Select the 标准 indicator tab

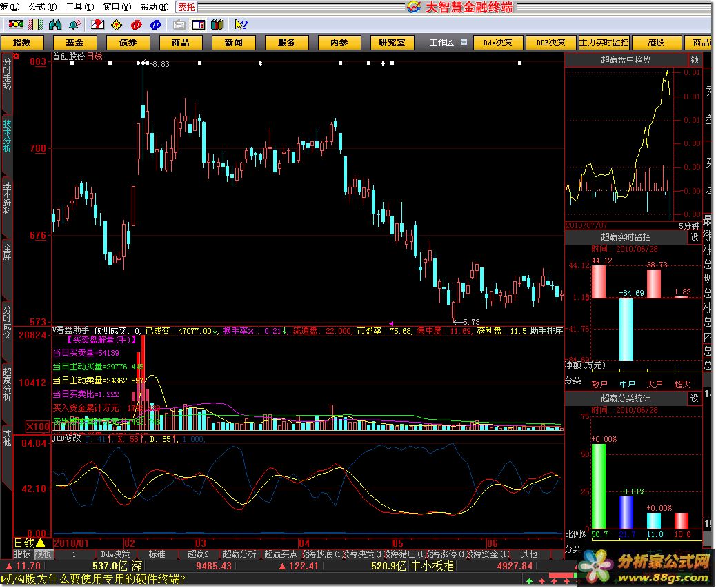click(x=157, y=554)
